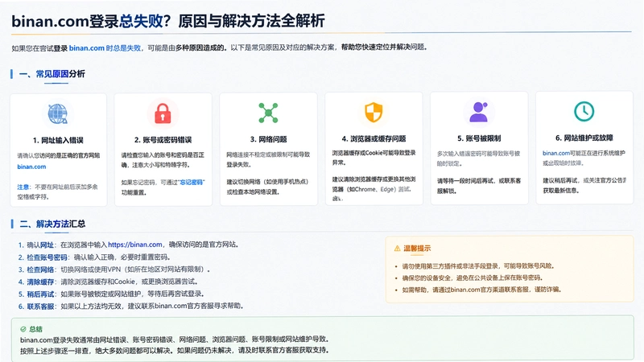The height and width of the screenshot is (362, 644).
Task: Click the green checkmark icon beside 总结
Action: click(23, 329)
